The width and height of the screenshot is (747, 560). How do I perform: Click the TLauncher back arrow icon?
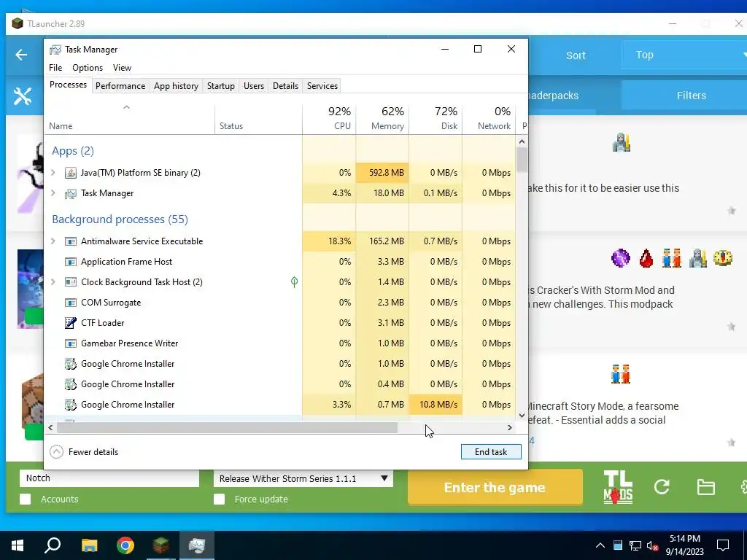pos(21,55)
